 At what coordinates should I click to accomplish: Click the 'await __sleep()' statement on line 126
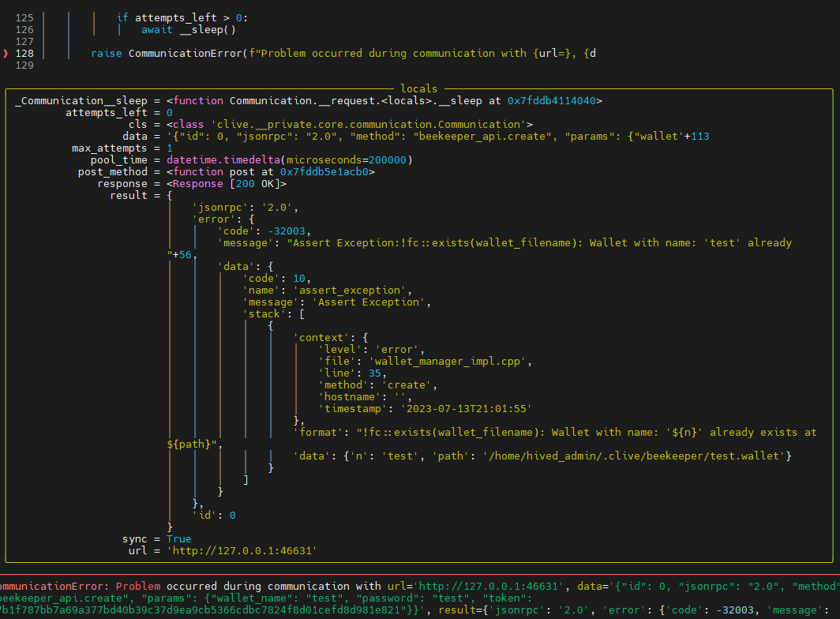point(189,29)
